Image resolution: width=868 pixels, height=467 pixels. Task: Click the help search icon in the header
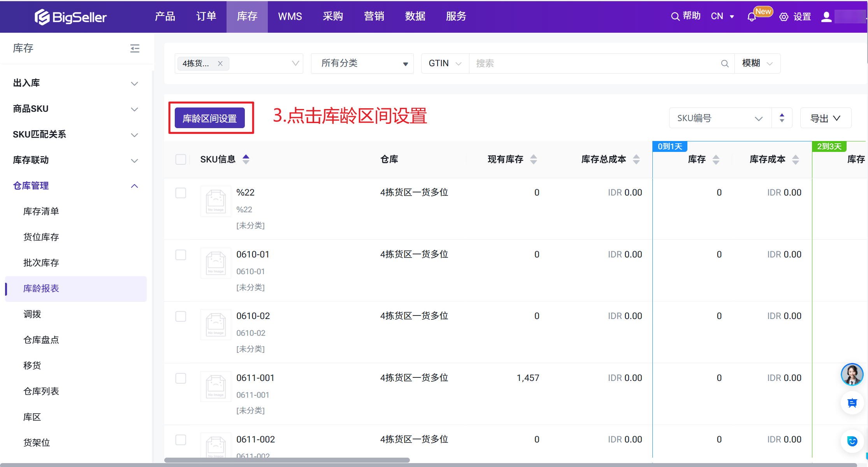point(675,16)
